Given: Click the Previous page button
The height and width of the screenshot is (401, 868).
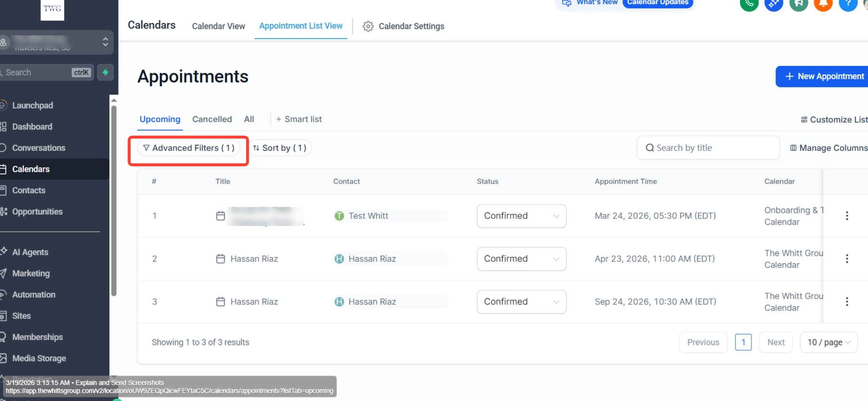Looking at the screenshot, I should pyautogui.click(x=703, y=343).
